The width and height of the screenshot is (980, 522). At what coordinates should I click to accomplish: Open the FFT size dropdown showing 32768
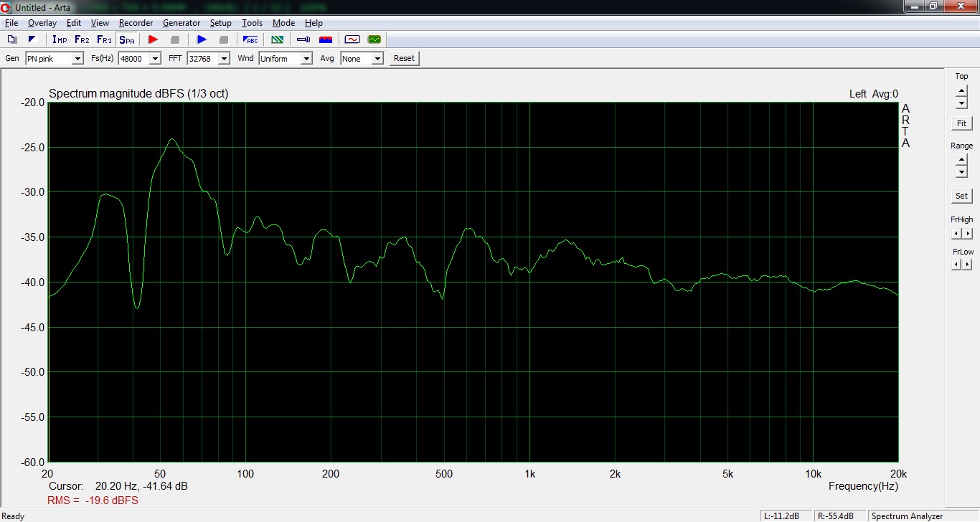pos(209,59)
